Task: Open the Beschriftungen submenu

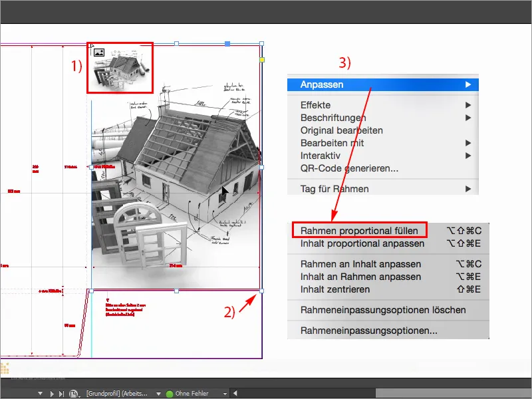Action: tap(383, 118)
